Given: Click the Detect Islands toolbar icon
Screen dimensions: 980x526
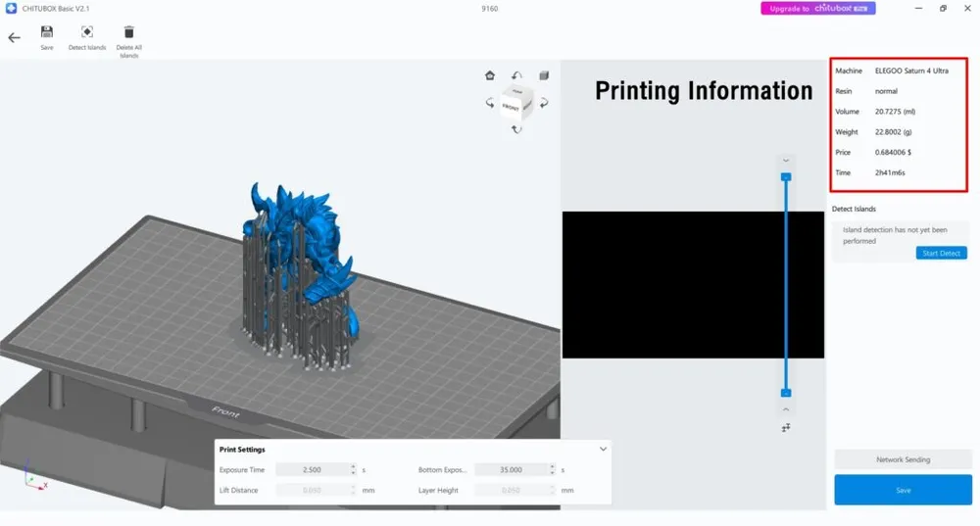Looking at the screenshot, I should pyautogui.click(x=87, y=32).
